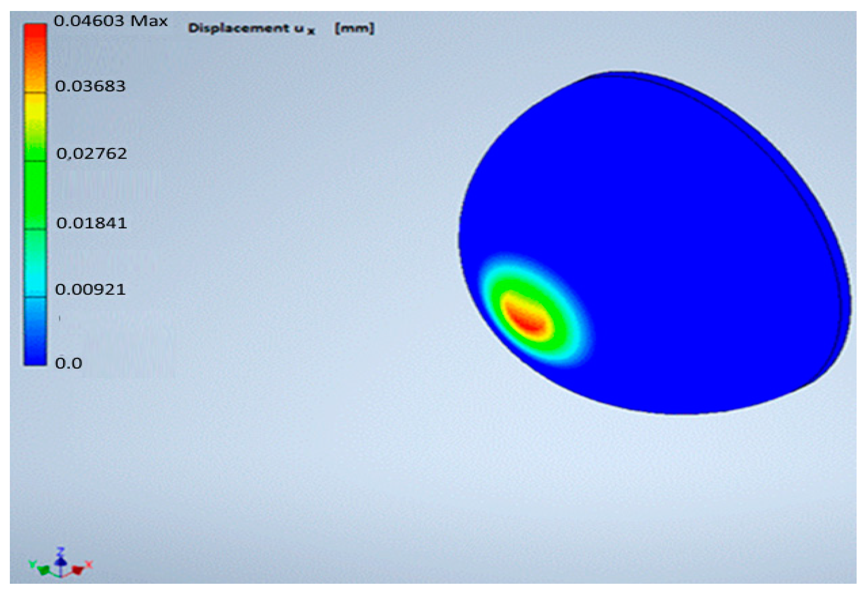The width and height of the screenshot is (868, 594).
Task: Click the 0.03683 legend value
Action: click(x=90, y=87)
